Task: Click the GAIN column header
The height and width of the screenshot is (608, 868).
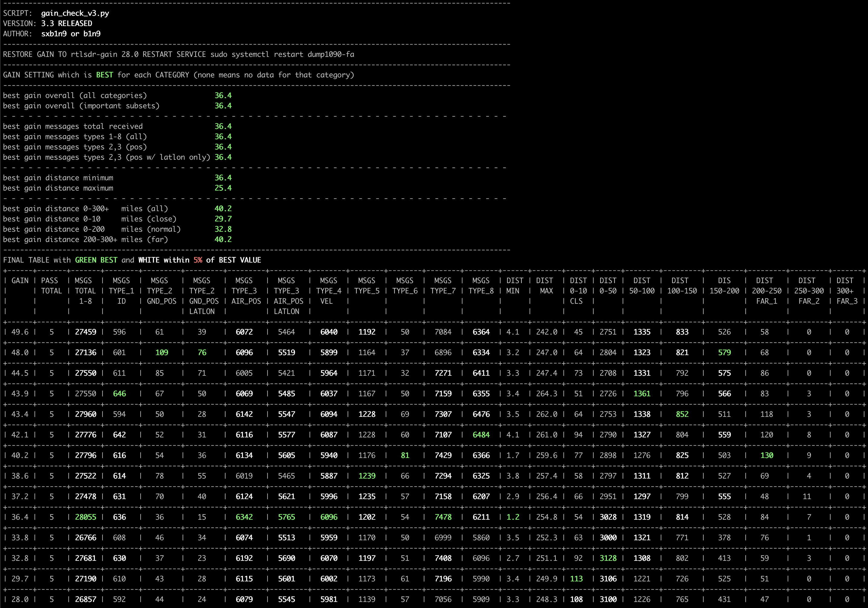Action: [x=20, y=281]
